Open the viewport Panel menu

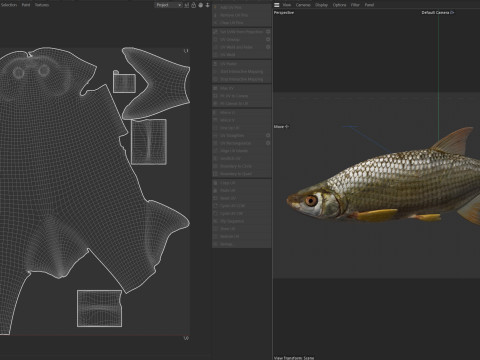point(369,5)
